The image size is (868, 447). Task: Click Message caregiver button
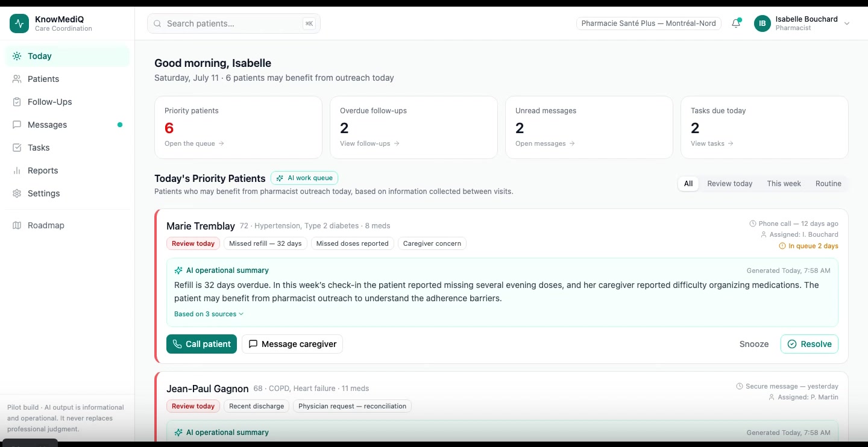click(x=292, y=344)
